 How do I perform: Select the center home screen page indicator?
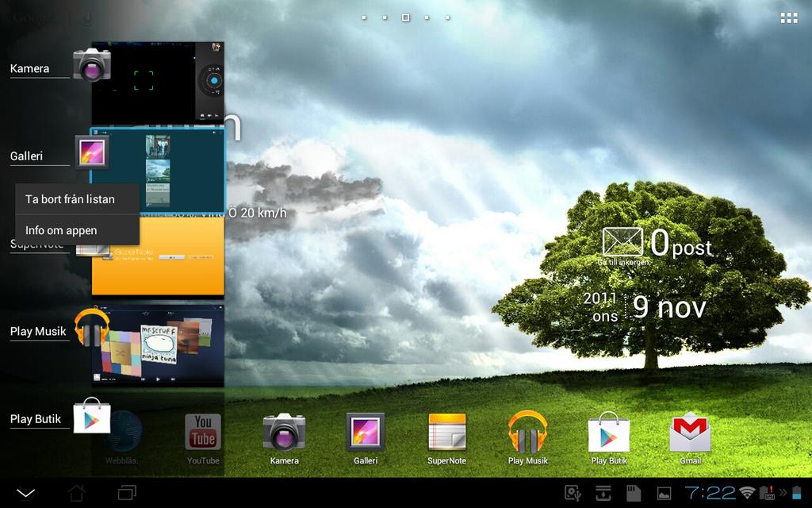(405, 17)
